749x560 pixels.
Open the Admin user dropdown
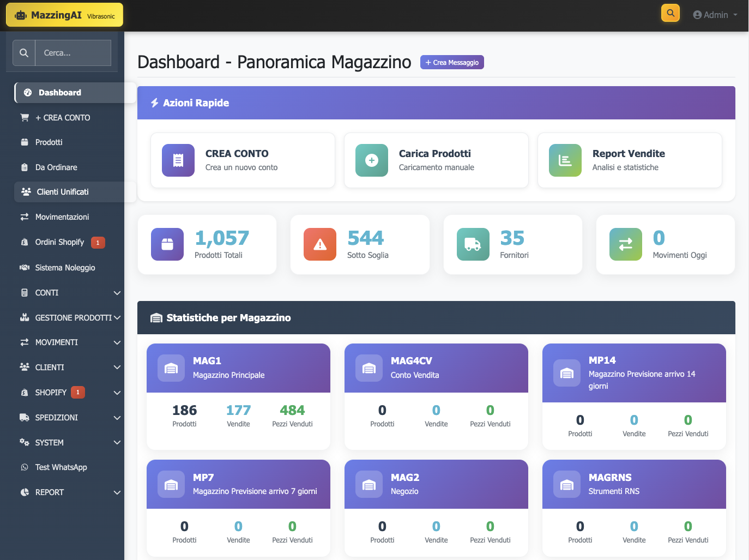coord(715,15)
